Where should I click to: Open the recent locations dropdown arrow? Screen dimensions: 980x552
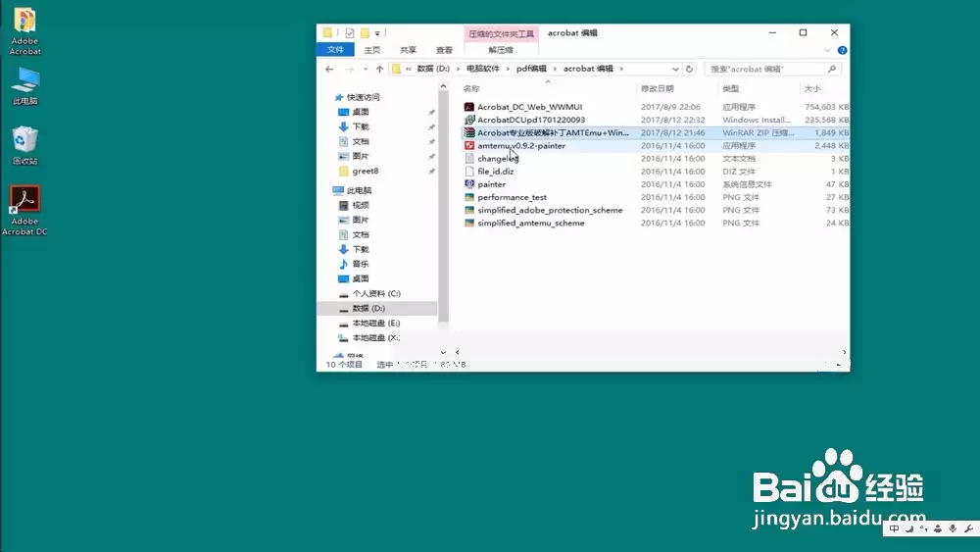(x=365, y=70)
